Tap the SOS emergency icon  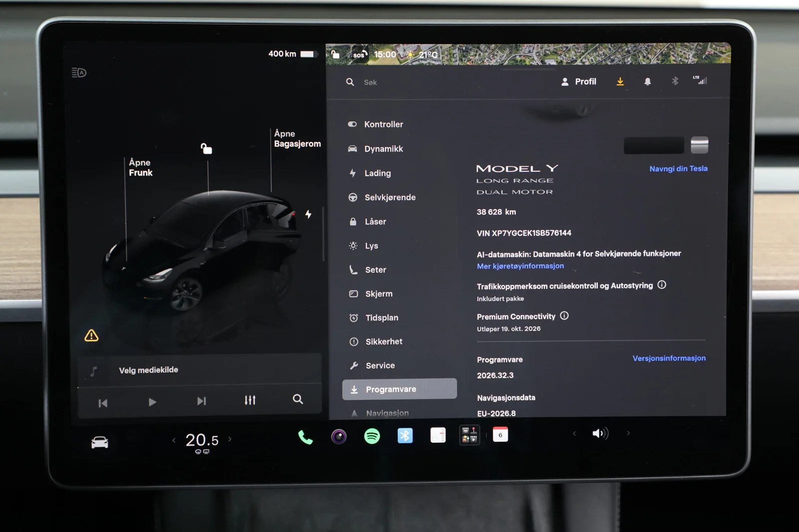coord(359,54)
